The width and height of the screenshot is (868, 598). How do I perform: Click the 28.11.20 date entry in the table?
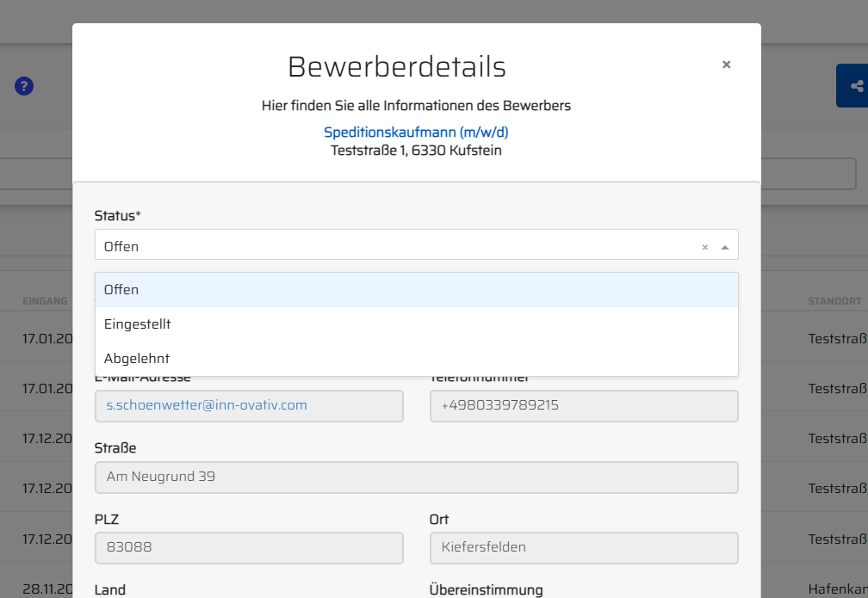point(47,589)
